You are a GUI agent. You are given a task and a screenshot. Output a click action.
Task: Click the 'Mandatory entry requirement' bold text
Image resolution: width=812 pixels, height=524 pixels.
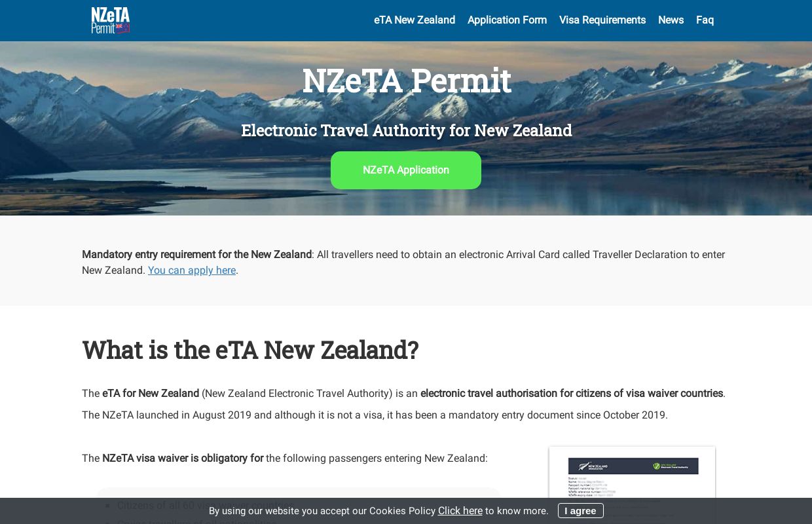pyautogui.click(x=196, y=255)
